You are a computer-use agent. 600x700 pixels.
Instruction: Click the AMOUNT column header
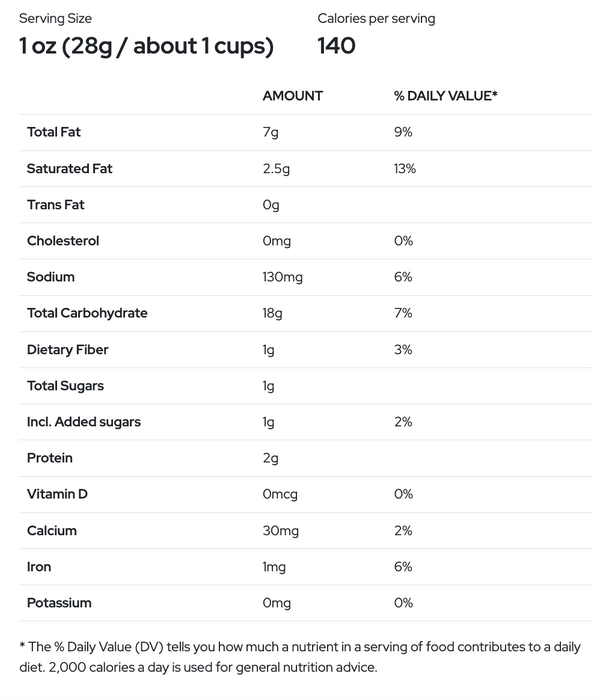point(292,96)
